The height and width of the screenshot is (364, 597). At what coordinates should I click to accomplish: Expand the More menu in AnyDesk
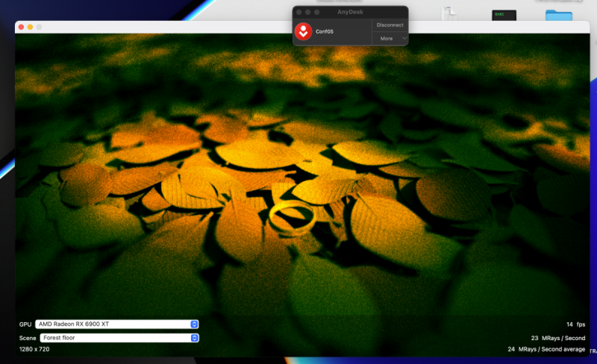click(x=390, y=39)
